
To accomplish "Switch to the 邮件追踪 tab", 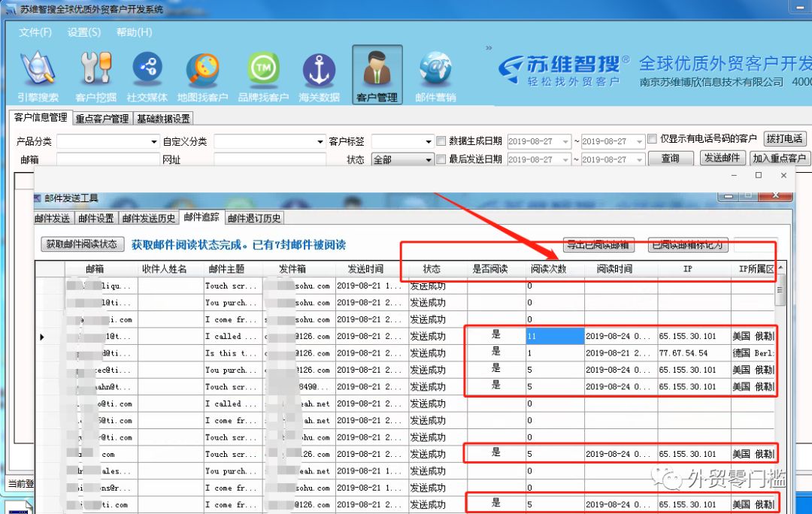I will [x=201, y=217].
